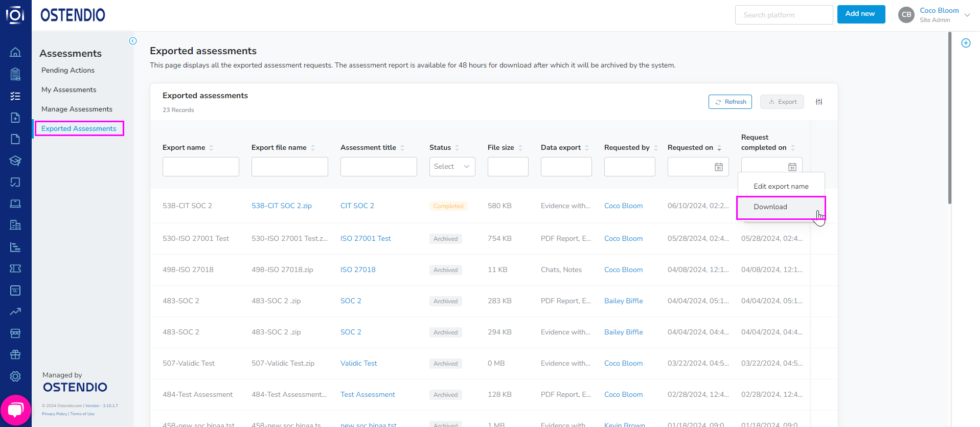Open the bar chart sidebar icon
980x427 pixels.
[15, 247]
